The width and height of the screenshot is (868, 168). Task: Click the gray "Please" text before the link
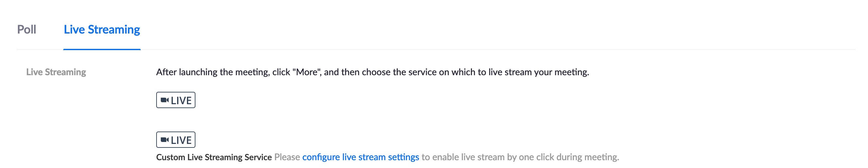[x=287, y=157]
